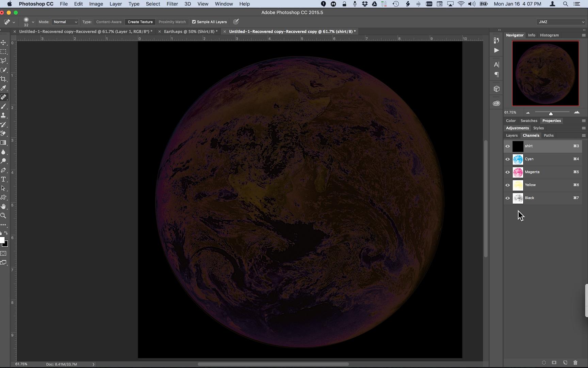The width and height of the screenshot is (588, 368).
Task: Toggle visibility of the Black channel
Action: 508,198
